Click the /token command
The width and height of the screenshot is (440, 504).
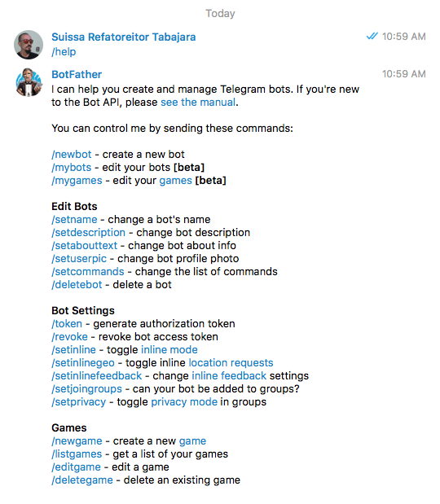(x=67, y=324)
